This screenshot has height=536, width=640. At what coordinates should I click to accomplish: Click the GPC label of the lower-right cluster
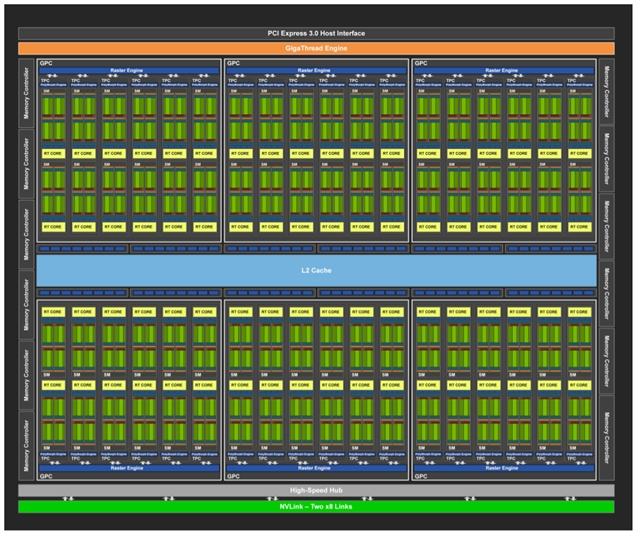[x=421, y=476]
